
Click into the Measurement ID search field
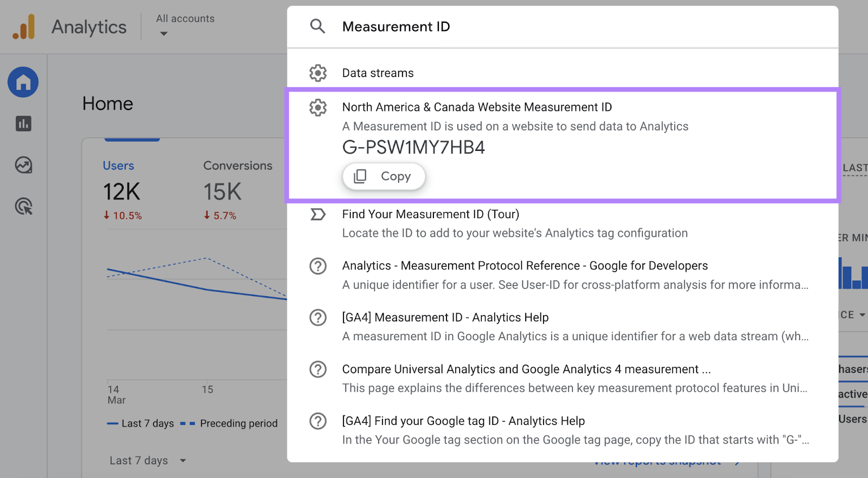coord(542,27)
